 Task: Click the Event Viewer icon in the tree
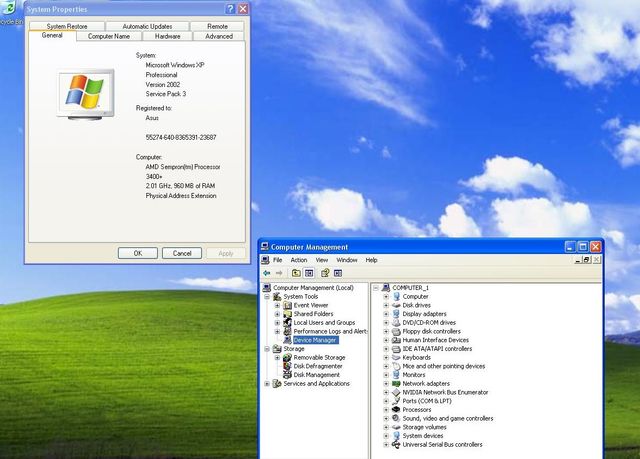point(287,305)
